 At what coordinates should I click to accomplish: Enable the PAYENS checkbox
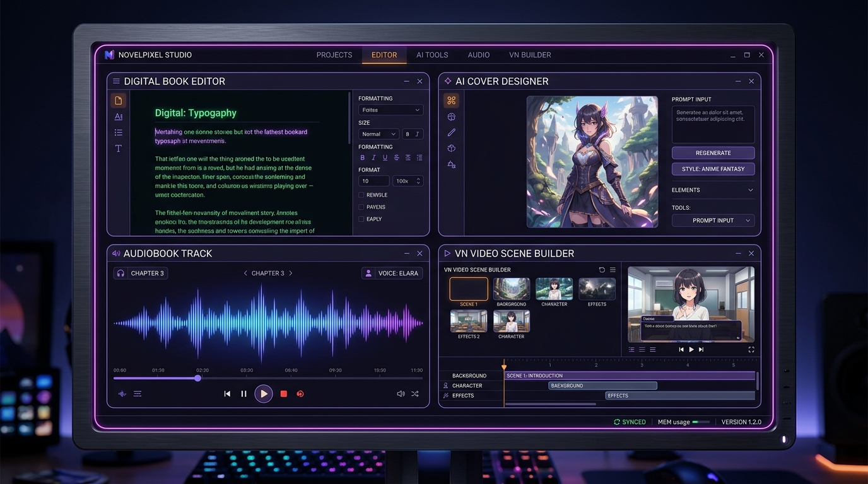tap(361, 207)
